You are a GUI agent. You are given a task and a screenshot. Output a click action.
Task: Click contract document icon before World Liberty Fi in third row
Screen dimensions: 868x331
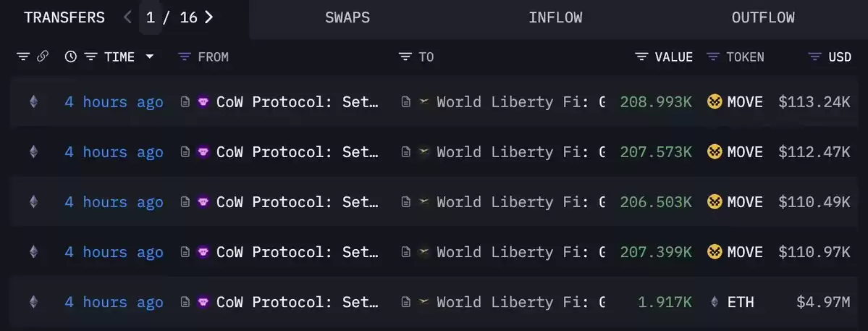[406, 202]
